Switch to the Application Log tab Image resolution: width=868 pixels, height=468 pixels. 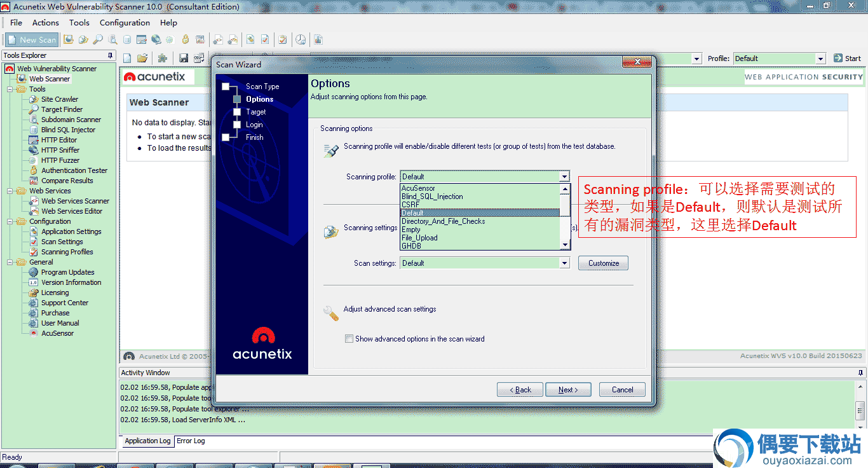click(x=147, y=441)
